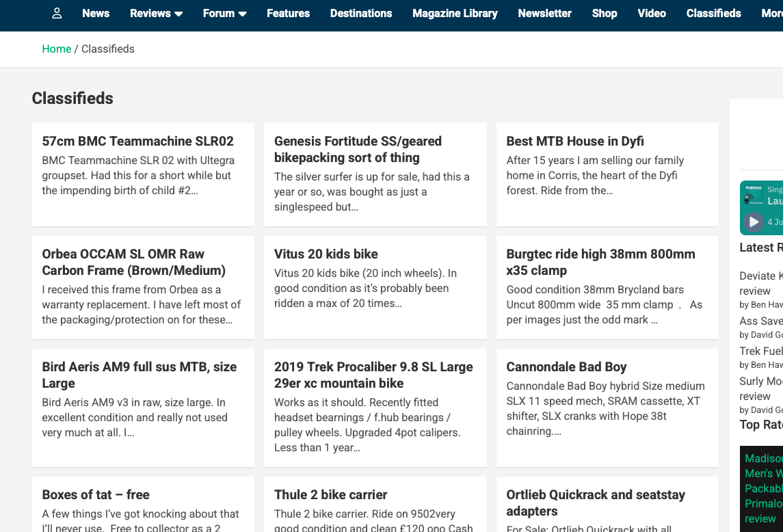Open the 57cm BMC Teammachine SLR02 listing
This screenshot has height=532, width=783.
click(137, 142)
